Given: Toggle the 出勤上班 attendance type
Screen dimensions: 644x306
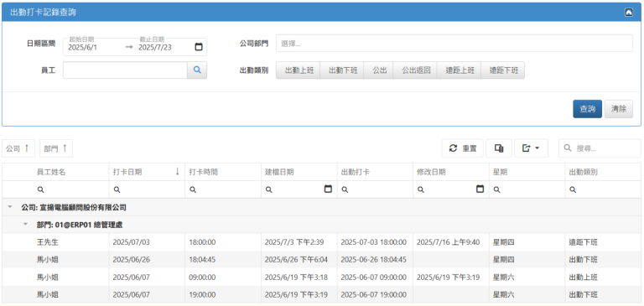Looking at the screenshot, I should point(299,70).
